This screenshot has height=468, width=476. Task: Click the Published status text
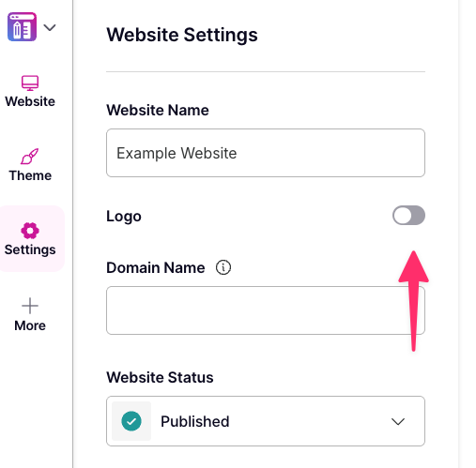pyautogui.click(x=195, y=421)
